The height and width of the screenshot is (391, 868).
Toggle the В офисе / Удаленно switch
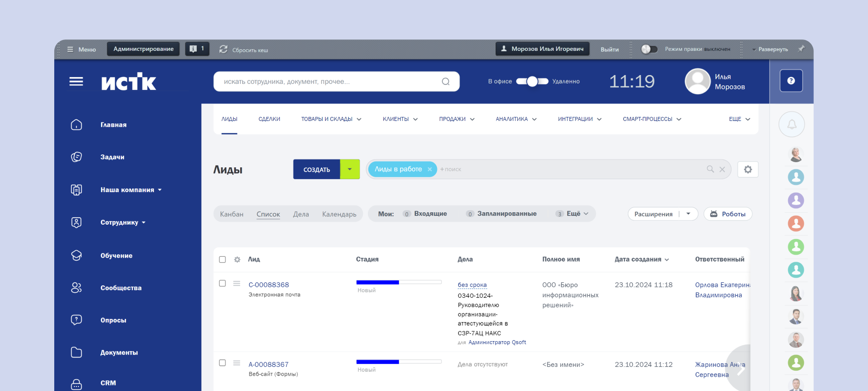[x=532, y=81]
